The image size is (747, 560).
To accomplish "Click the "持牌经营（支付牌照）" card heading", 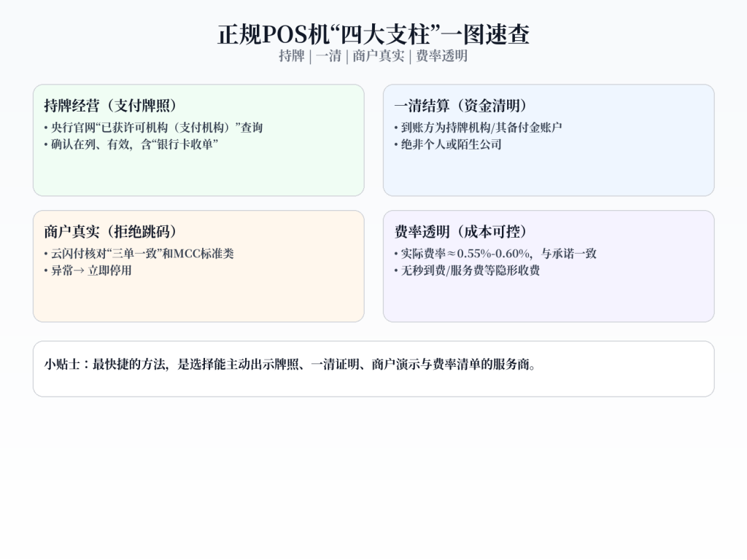I will point(111,106).
